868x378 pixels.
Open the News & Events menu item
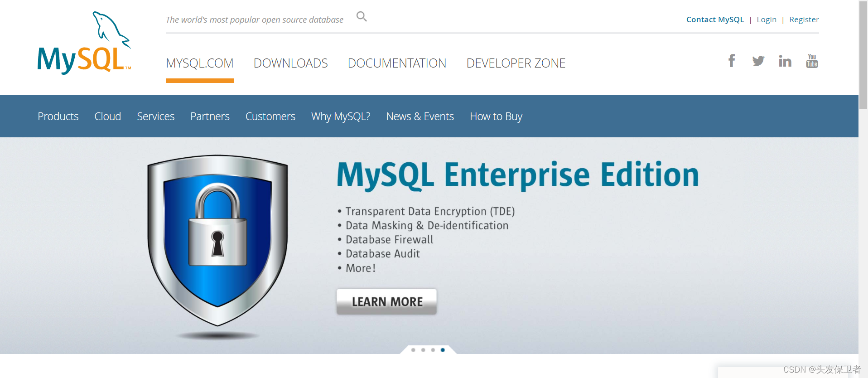[x=420, y=116]
